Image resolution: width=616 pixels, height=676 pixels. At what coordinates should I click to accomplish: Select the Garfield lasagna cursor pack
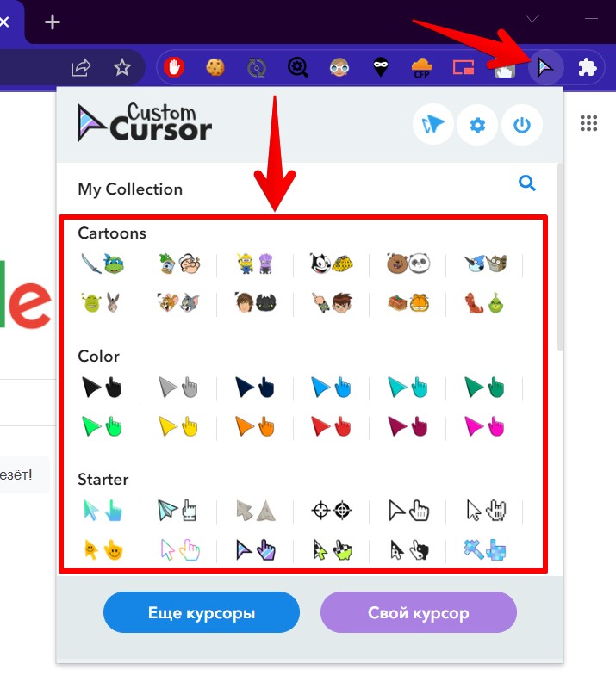point(408,302)
